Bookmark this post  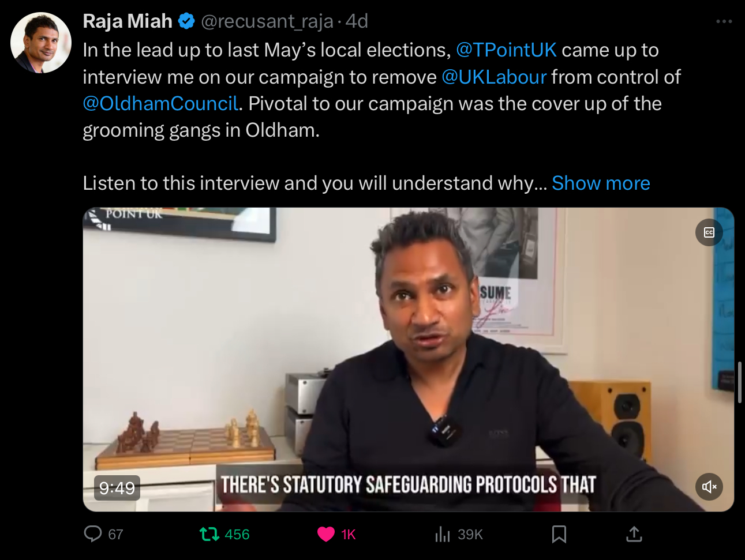coord(559,535)
